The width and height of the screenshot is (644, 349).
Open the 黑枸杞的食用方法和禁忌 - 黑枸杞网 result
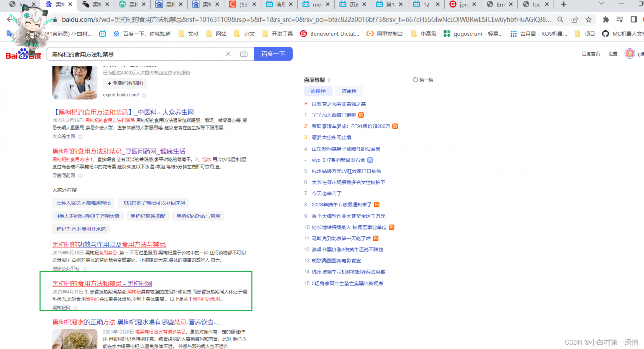[103, 283]
